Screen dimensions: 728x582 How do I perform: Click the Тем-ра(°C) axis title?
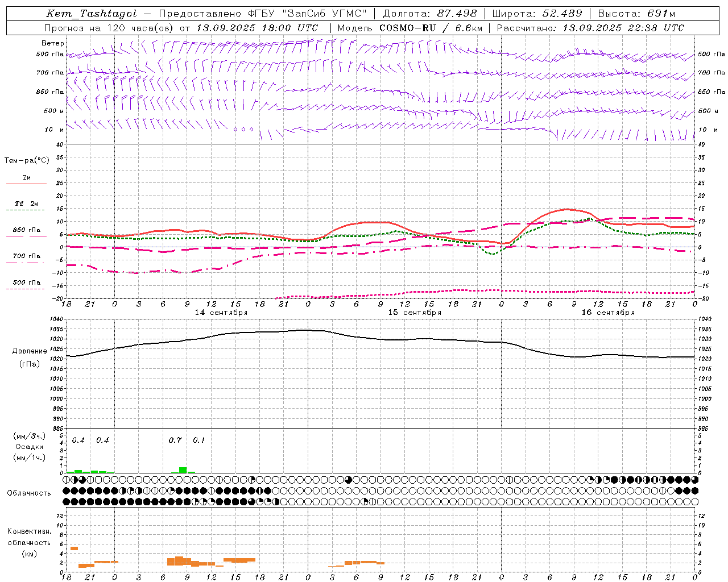click(27, 161)
